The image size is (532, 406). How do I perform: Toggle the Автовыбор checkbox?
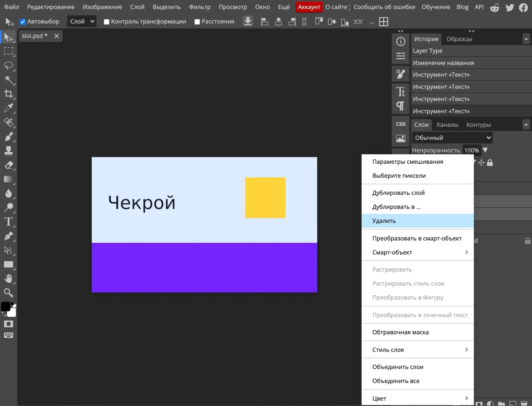(23, 22)
